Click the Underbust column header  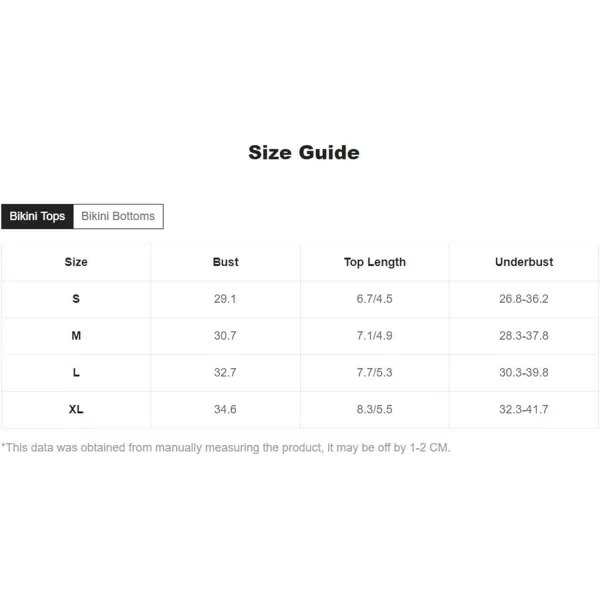pyautogui.click(x=524, y=262)
